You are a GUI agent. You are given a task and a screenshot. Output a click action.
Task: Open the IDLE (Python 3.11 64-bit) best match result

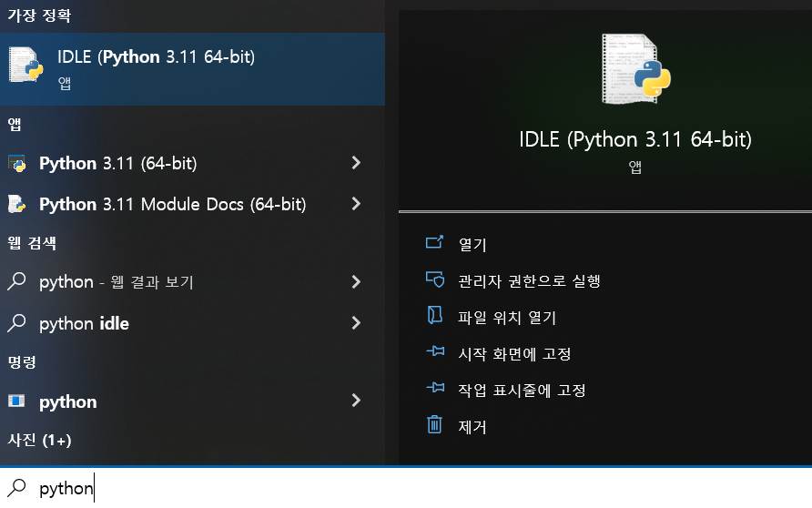coord(192,69)
